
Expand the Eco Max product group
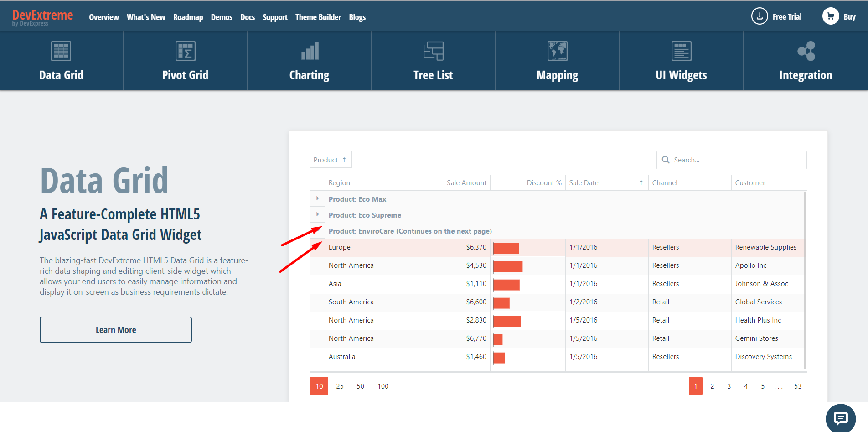pyautogui.click(x=318, y=199)
